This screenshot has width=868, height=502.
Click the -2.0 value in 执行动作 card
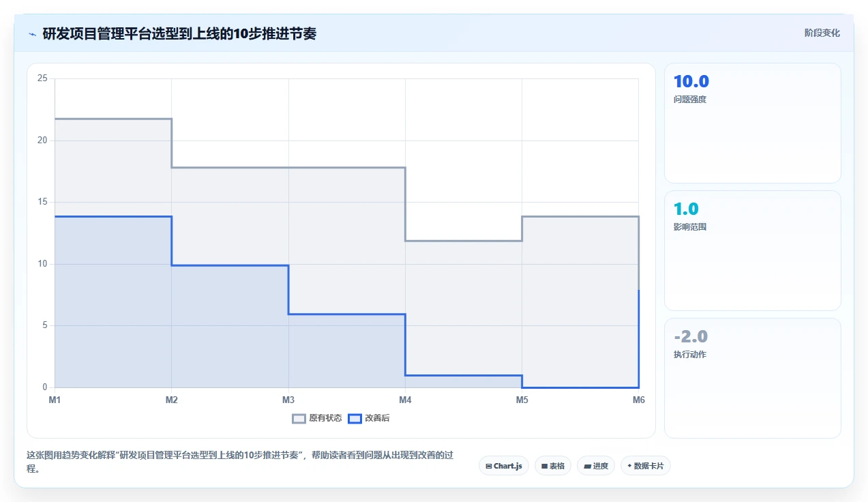click(x=691, y=337)
